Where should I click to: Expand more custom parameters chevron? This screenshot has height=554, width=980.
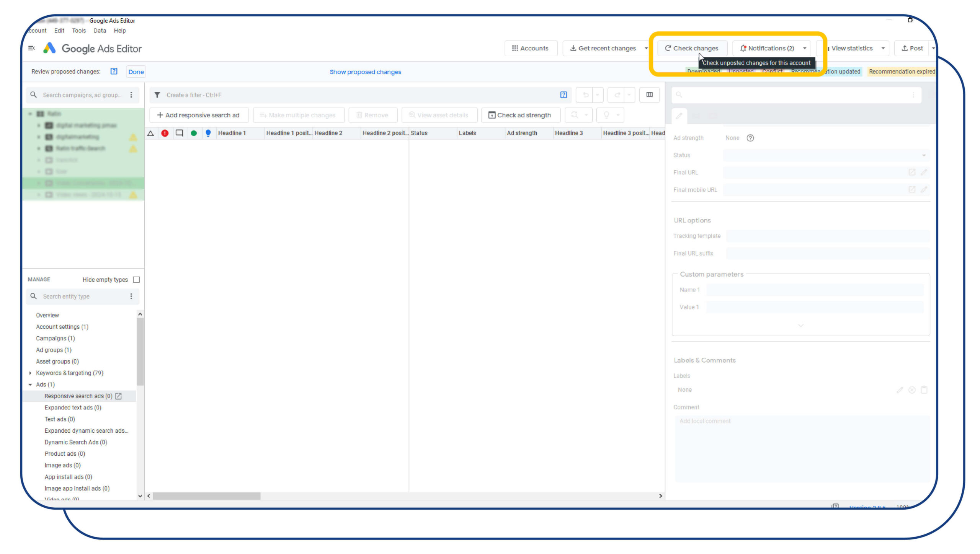(800, 326)
